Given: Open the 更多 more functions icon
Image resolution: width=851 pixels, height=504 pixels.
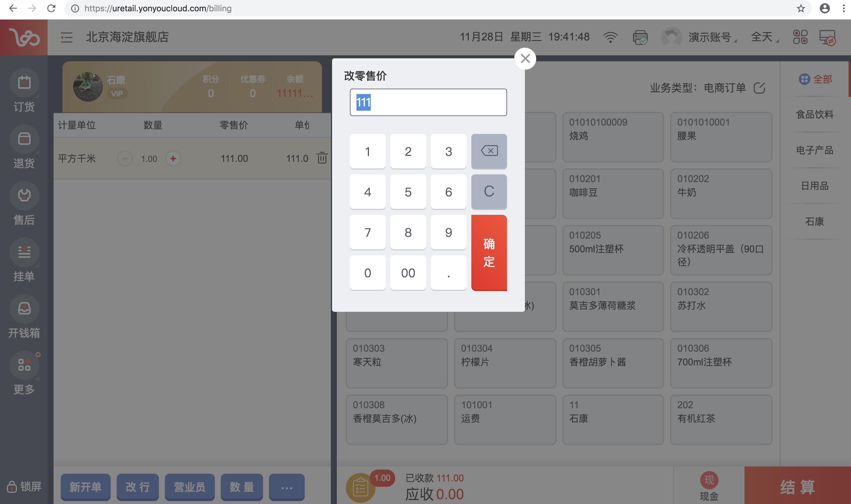Looking at the screenshot, I should point(24,373).
